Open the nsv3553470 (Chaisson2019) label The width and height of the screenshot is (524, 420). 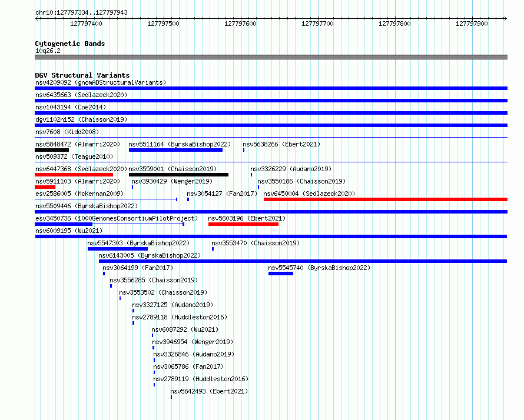point(256,243)
